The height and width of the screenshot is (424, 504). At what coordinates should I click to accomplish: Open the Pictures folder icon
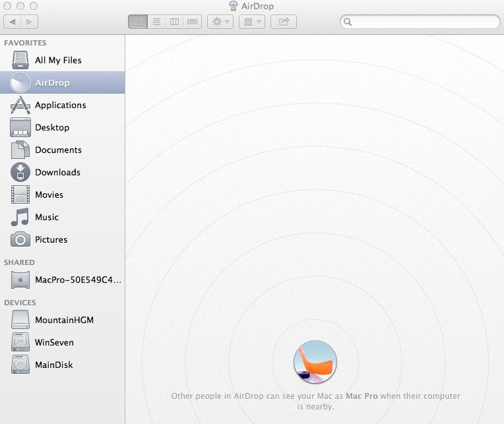point(20,239)
